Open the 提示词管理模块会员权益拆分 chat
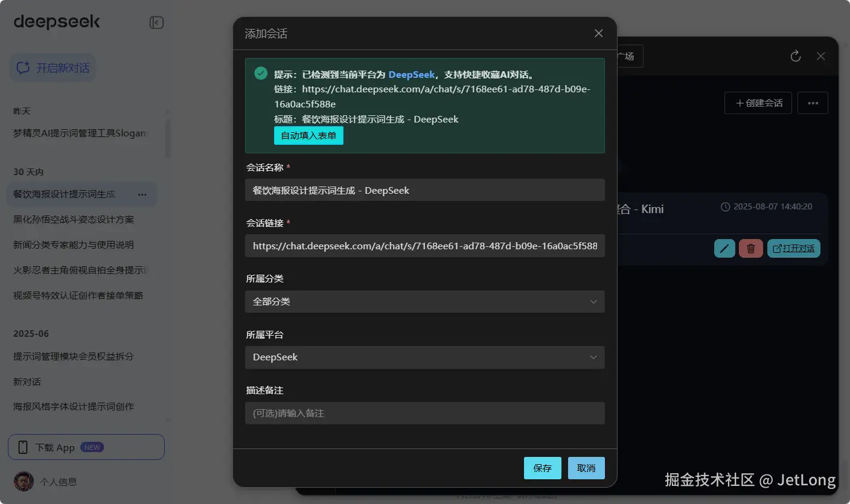 [74, 357]
